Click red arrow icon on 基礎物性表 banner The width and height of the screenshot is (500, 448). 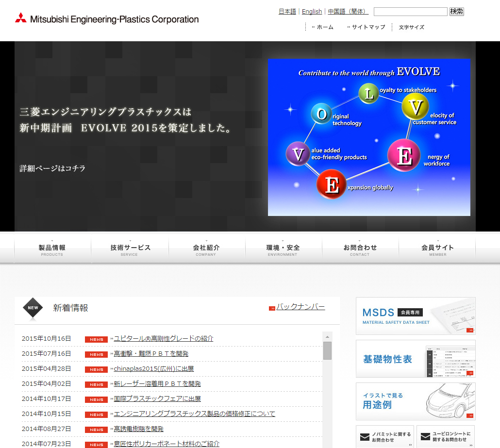tap(470, 373)
